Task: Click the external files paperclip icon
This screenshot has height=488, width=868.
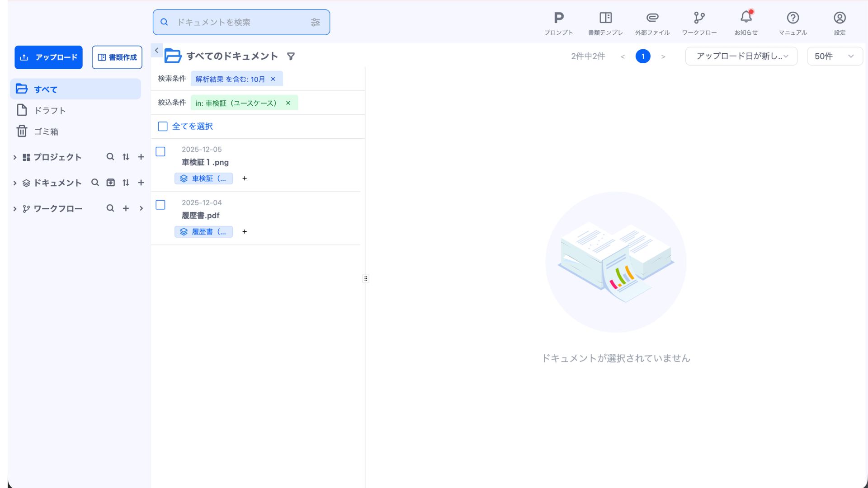Action: coord(652,18)
